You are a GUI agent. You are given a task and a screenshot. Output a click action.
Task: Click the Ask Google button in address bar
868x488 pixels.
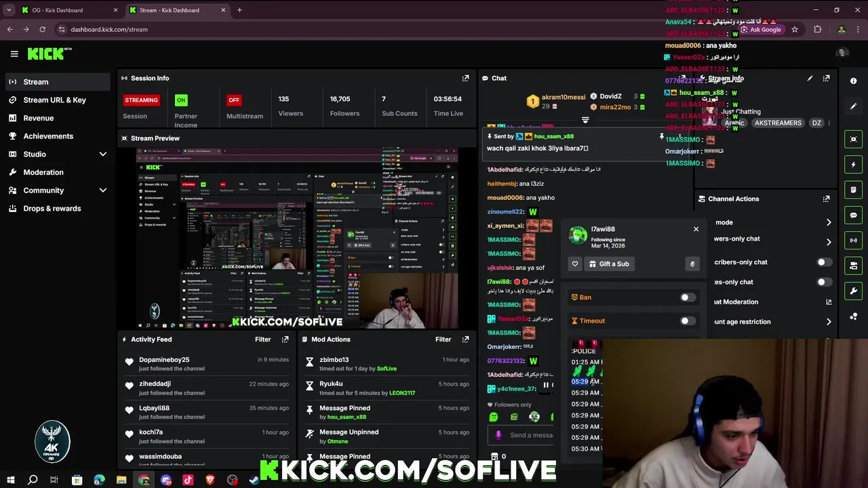tap(761, 29)
